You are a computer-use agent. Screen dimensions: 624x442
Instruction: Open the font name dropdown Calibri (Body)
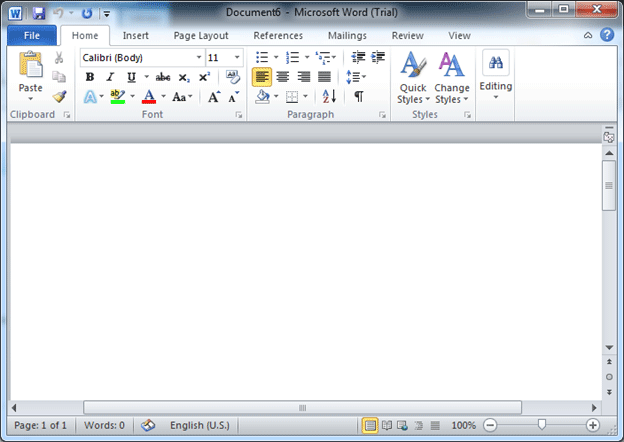pos(198,58)
